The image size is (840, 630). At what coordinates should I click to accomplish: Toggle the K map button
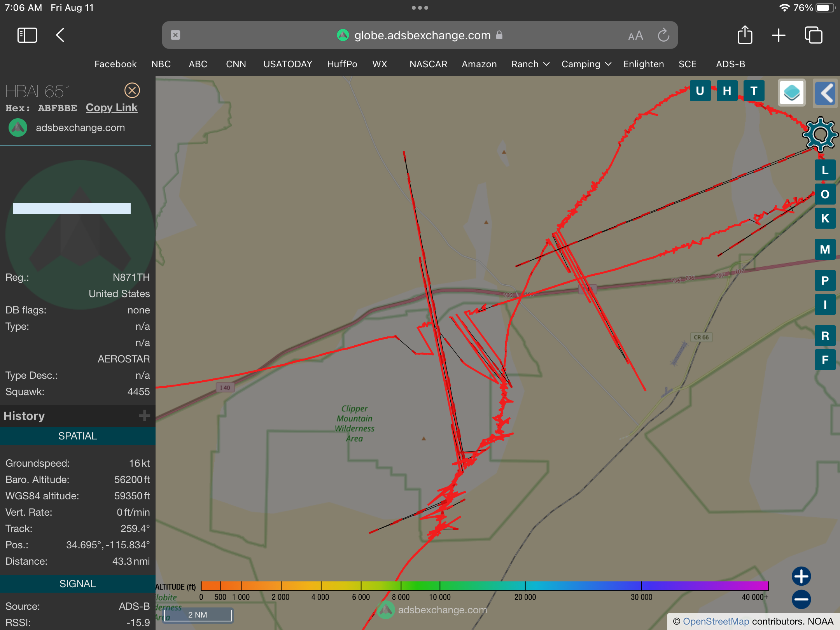(x=825, y=219)
